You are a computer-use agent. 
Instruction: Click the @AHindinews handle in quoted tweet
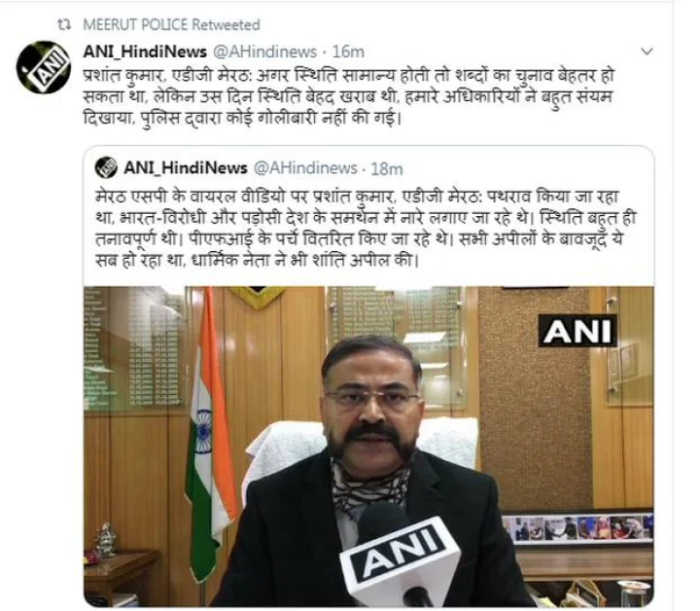(306, 168)
